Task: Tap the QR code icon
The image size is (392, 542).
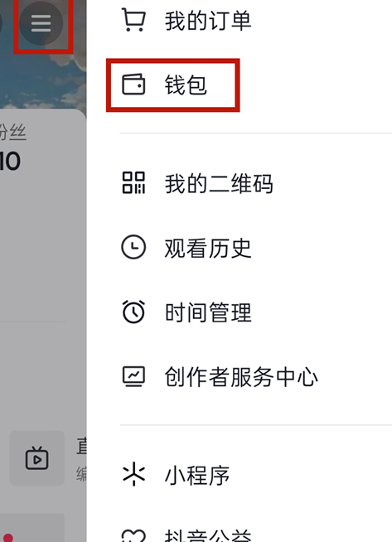Action: [133, 183]
